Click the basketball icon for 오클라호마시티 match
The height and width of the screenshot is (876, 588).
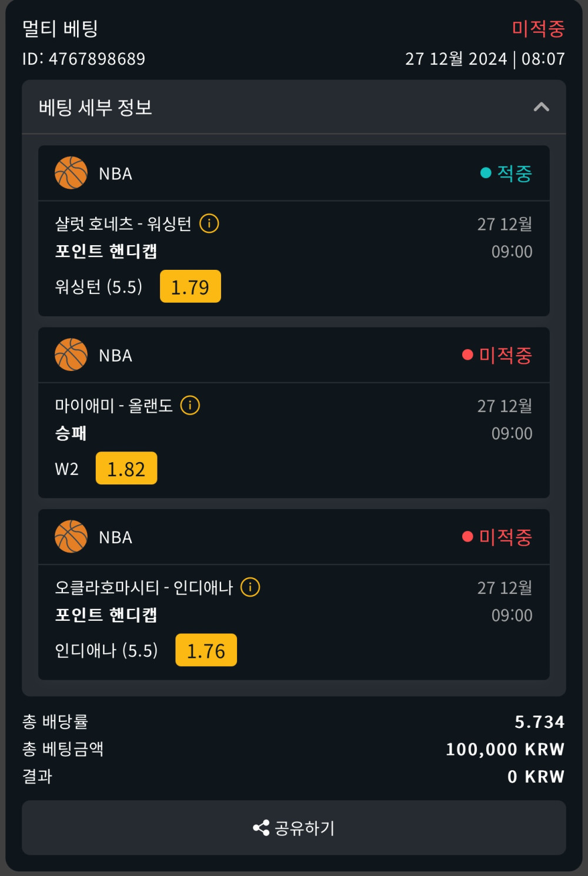71,536
